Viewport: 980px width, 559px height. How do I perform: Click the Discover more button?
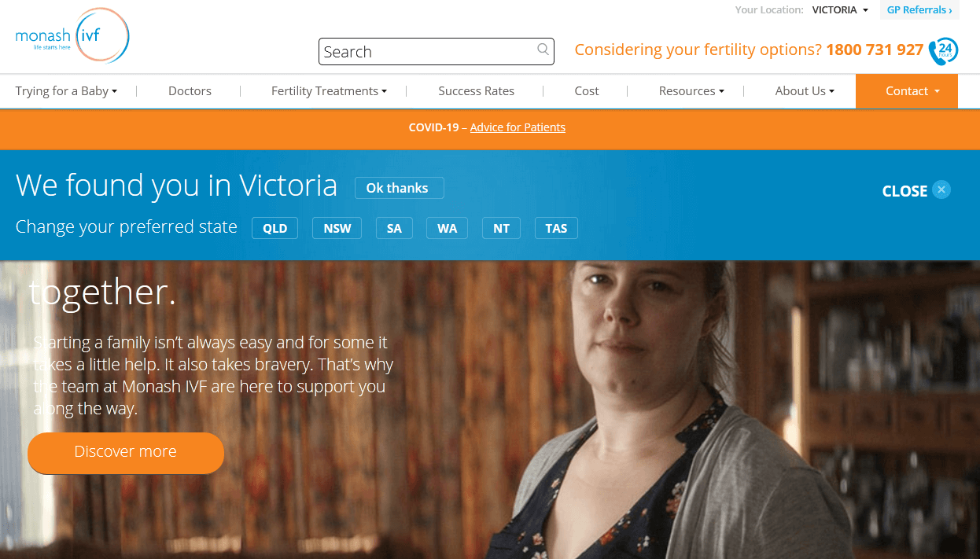(x=126, y=452)
